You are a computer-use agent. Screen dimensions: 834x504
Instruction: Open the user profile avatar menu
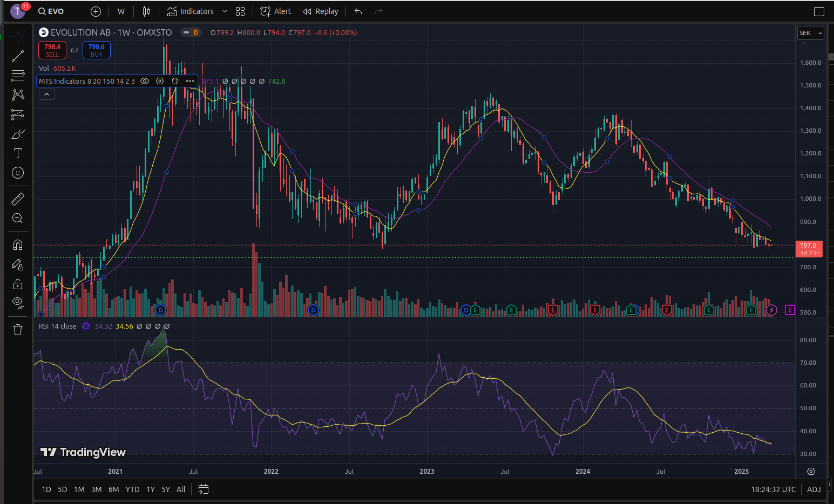18,11
